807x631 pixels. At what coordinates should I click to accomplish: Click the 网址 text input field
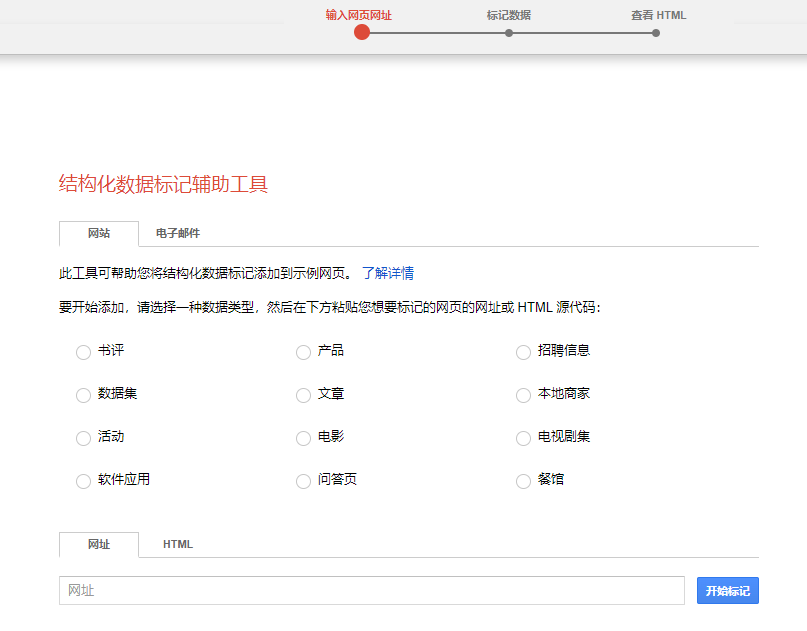click(372, 590)
